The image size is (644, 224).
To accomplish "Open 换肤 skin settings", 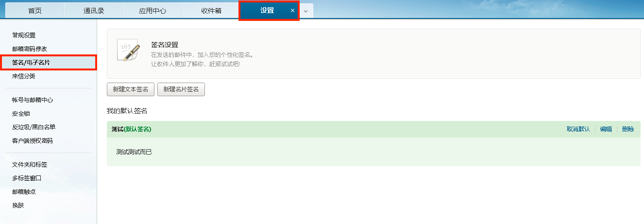I will pos(18,206).
